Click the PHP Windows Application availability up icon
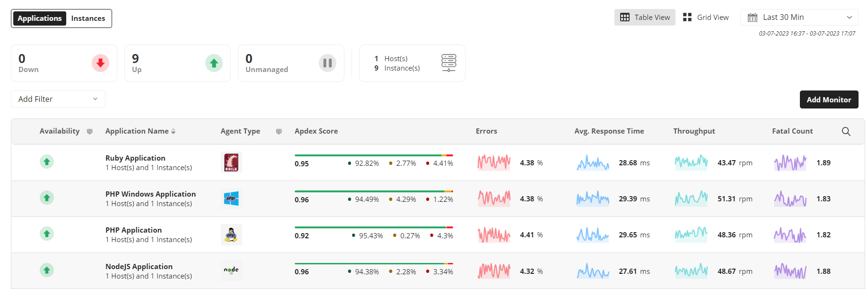This screenshot has width=868, height=289. (x=47, y=198)
